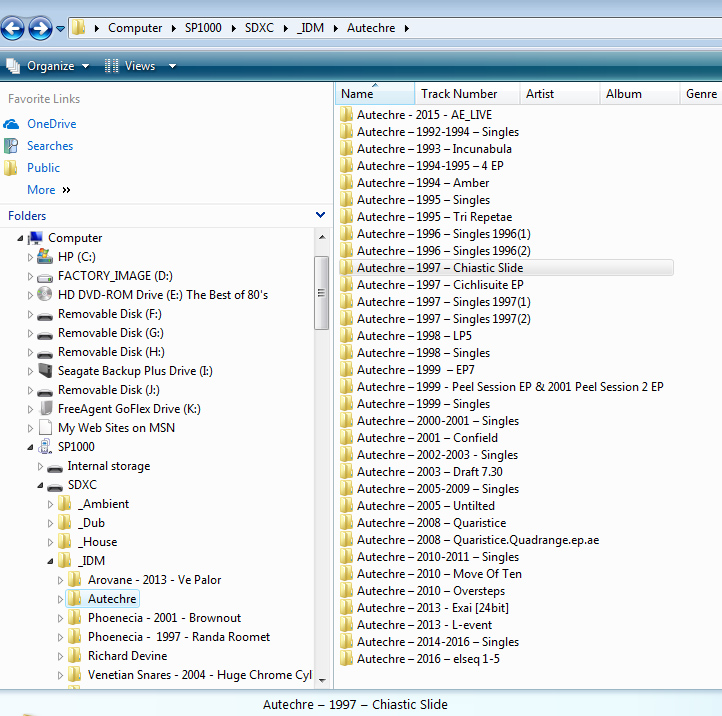Select the HD DVD-ROM Drive (E:) icon
722x716 pixels.
[x=44, y=295]
